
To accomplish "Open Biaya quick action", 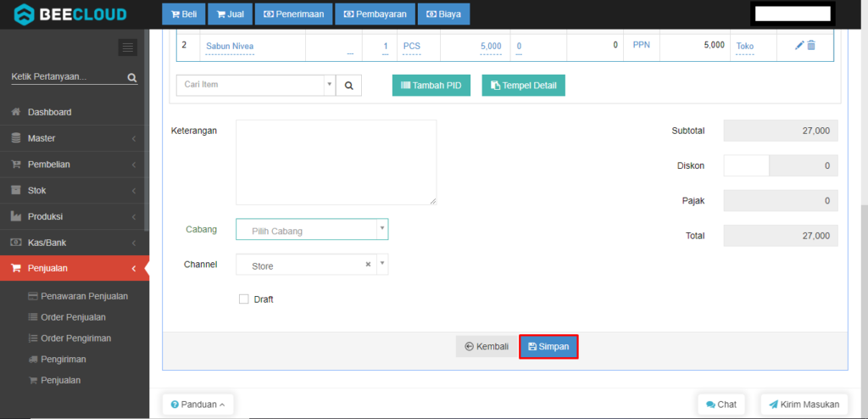I will coord(443,14).
